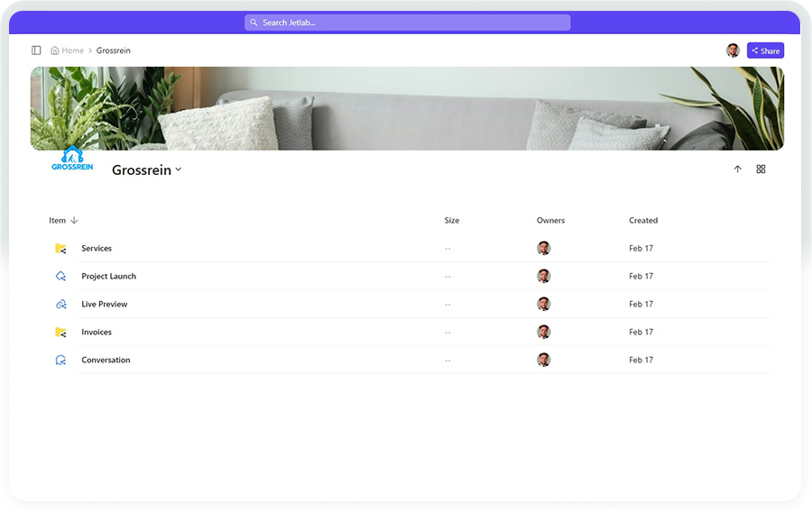Click owner avatar in Project Launch row
The image size is (812, 512).
544,276
